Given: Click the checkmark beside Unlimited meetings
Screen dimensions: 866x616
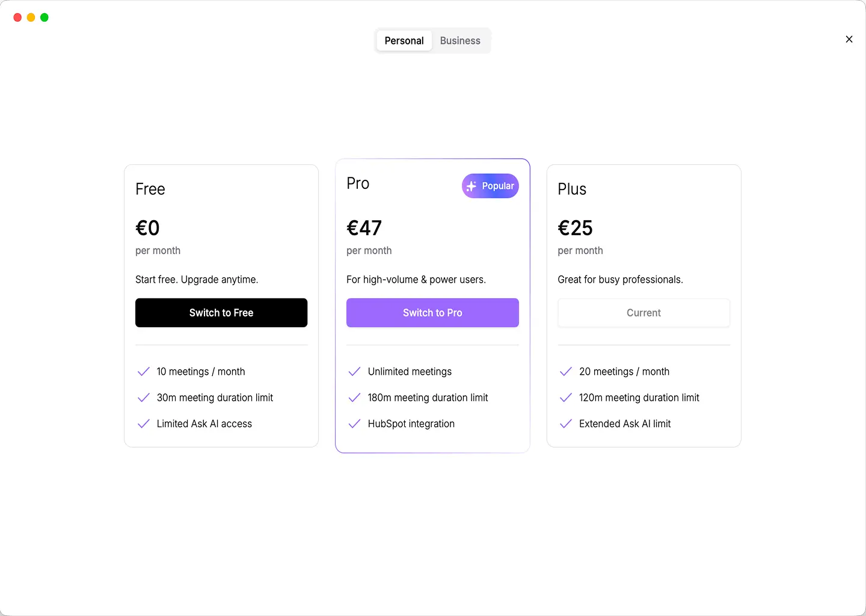Looking at the screenshot, I should click(354, 372).
